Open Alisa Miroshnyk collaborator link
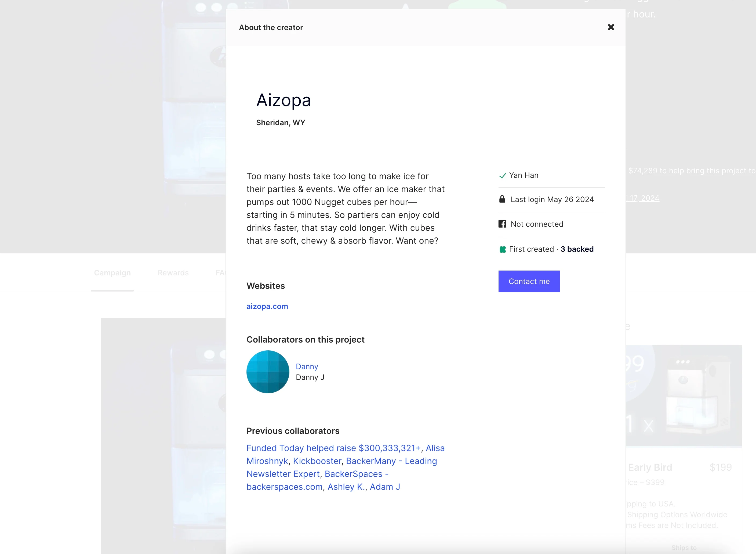The width and height of the screenshot is (756, 554). tap(346, 454)
